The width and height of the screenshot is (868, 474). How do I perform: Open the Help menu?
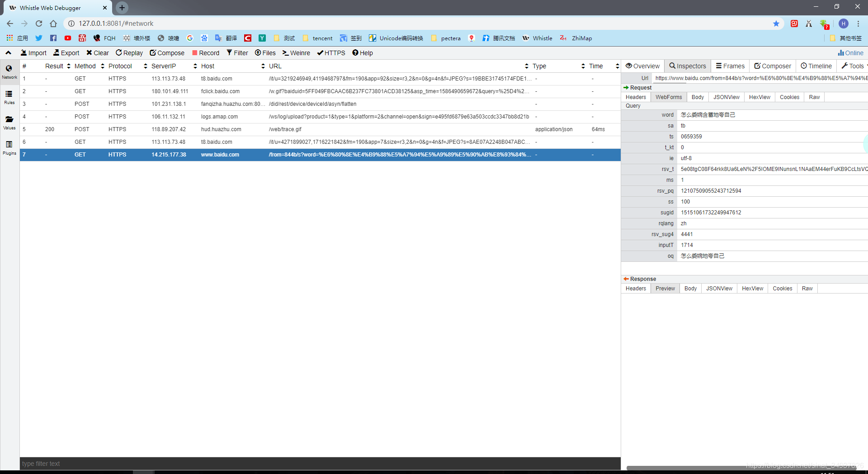[x=363, y=53]
